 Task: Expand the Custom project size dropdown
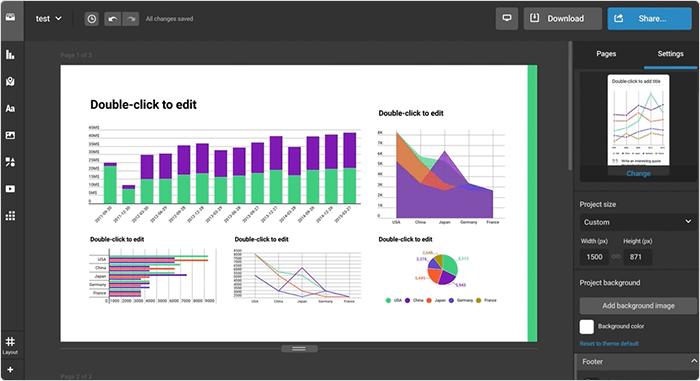pyautogui.click(x=638, y=222)
